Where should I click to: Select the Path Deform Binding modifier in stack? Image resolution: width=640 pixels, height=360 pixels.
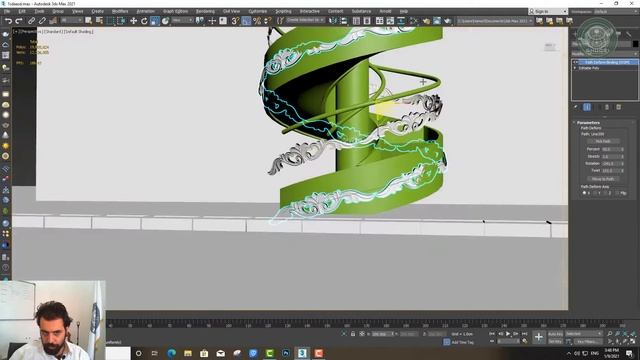pyautogui.click(x=607, y=62)
